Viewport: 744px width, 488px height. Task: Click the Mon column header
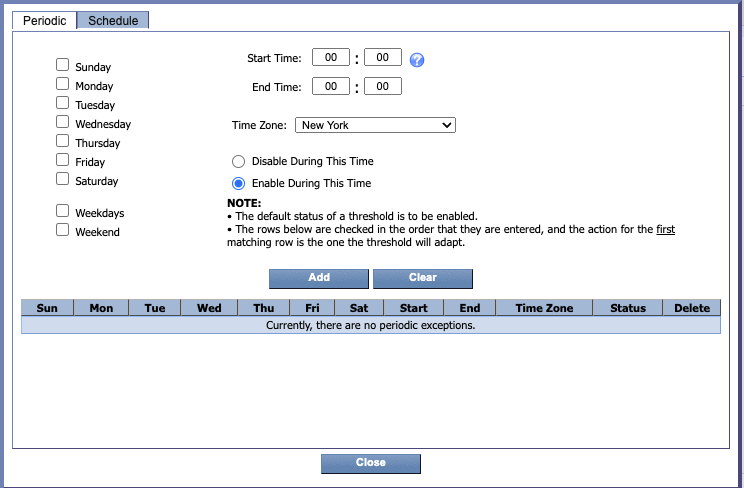pos(101,308)
